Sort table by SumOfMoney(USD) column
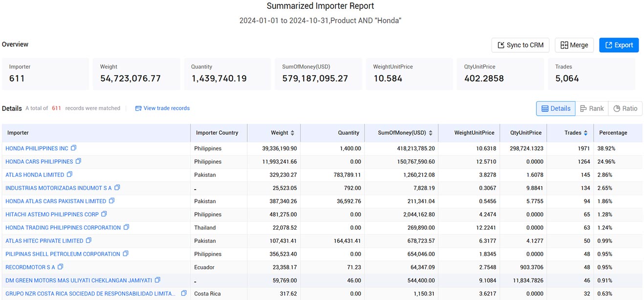The width and height of the screenshot is (644, 300). (429, 133)
